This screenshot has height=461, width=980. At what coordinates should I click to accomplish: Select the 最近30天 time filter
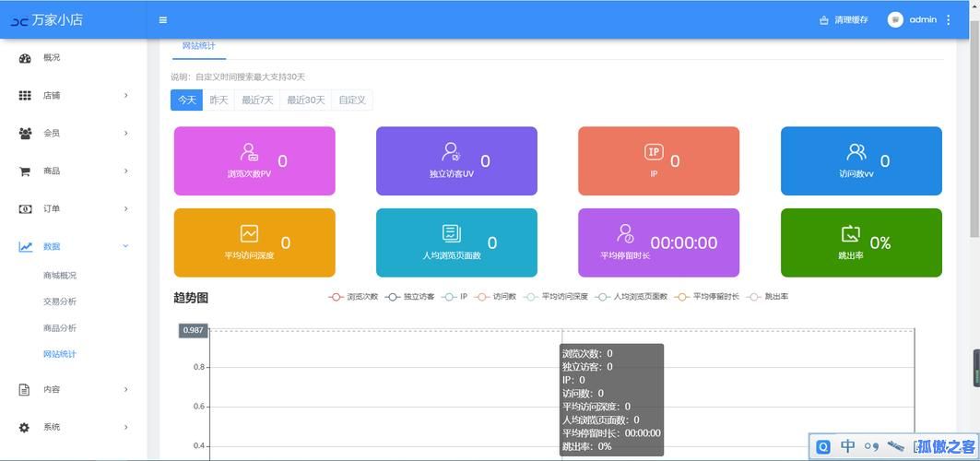coord(306,100)
